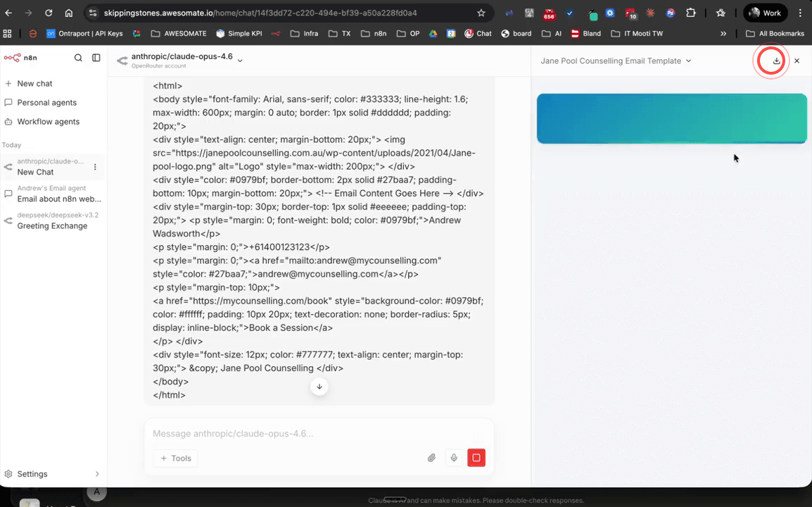Collapse the sidebar with the panel icon

pos(96,58)
